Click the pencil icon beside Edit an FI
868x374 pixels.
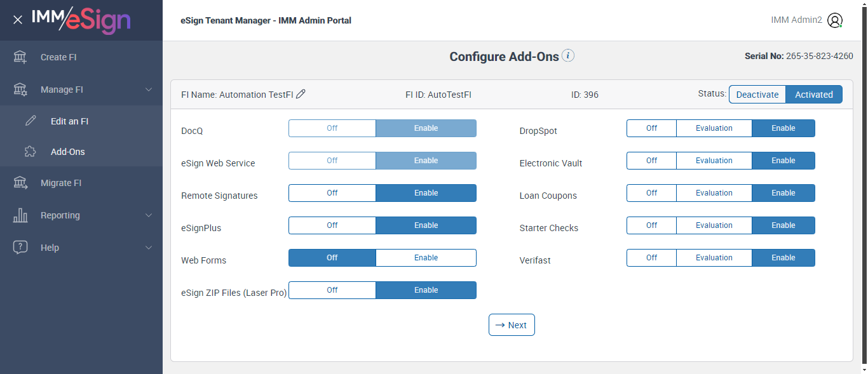31,121
